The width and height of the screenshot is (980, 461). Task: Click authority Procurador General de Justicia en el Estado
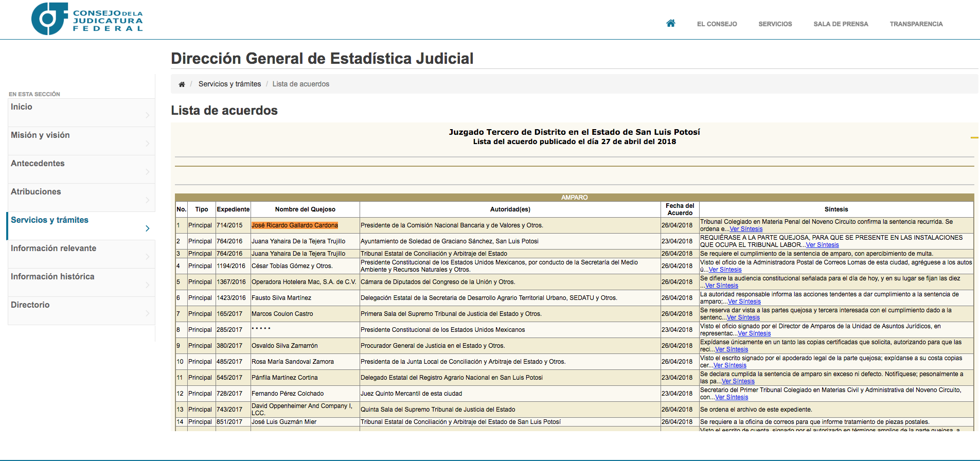pyautogui.click(x=433, y=346)
